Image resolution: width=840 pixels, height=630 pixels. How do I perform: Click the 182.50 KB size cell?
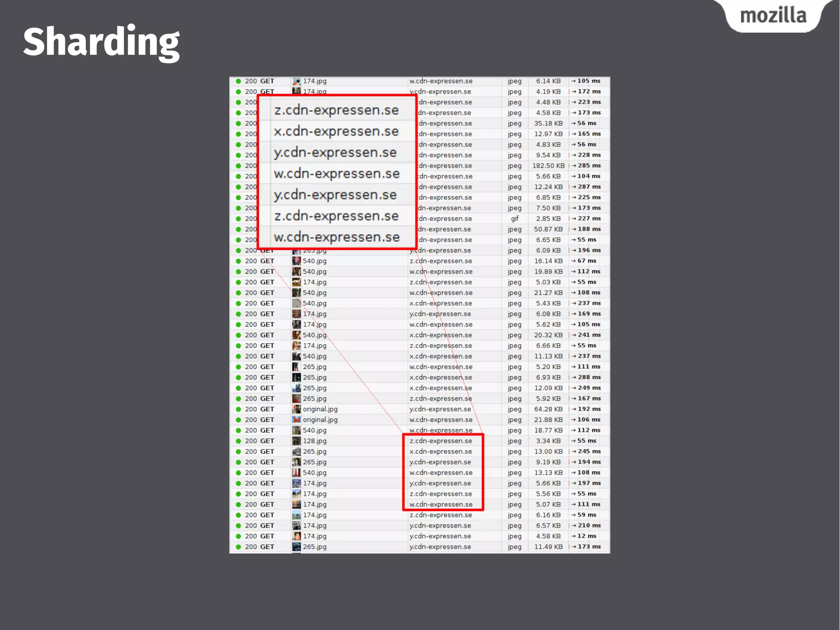click(x=548, y=166)
